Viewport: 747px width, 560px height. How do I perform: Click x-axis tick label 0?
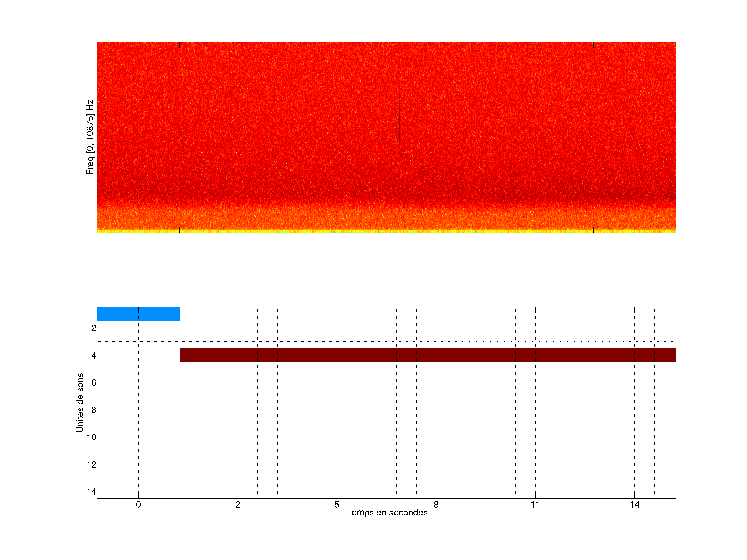point(139,505)
